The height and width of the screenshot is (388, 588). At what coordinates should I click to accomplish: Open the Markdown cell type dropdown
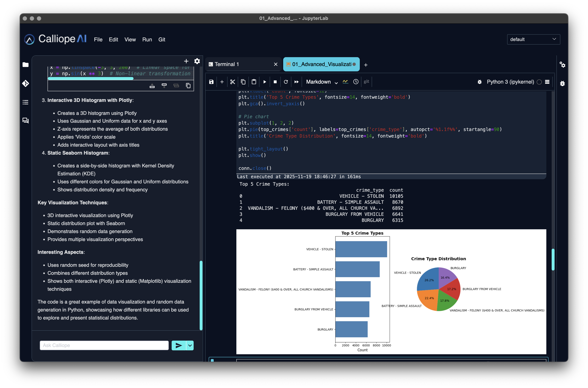pos(321,82)
